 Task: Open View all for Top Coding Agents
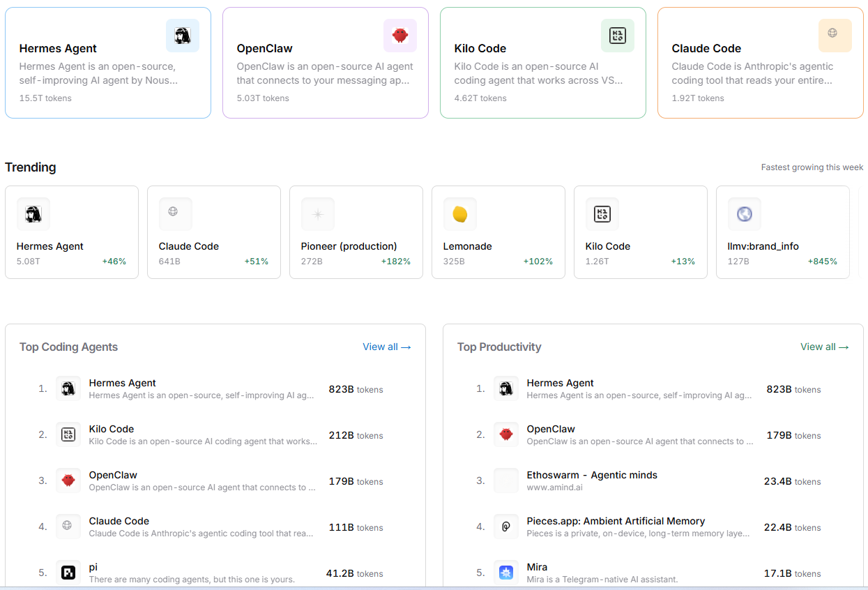pyautogui.click(x=387, y=347)
